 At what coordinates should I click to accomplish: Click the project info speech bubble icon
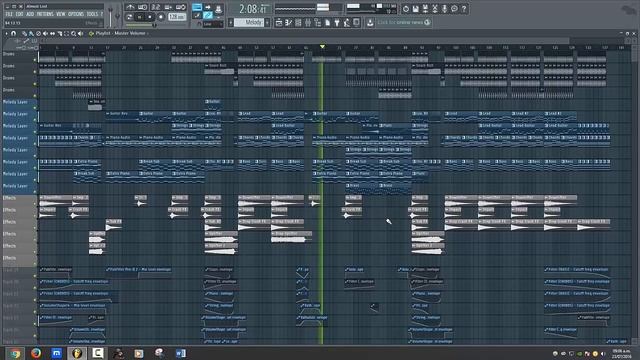454,9
